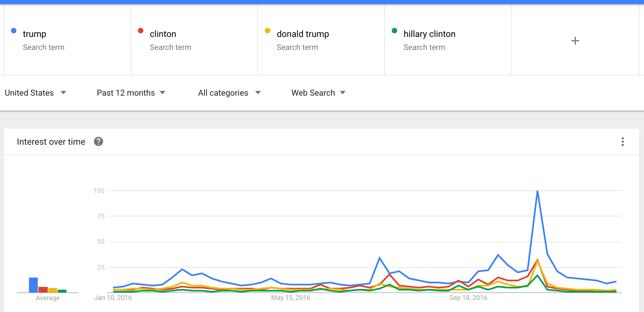Click the blue Average bar
This screenshot has height=312, width=644.
(33, 285)
